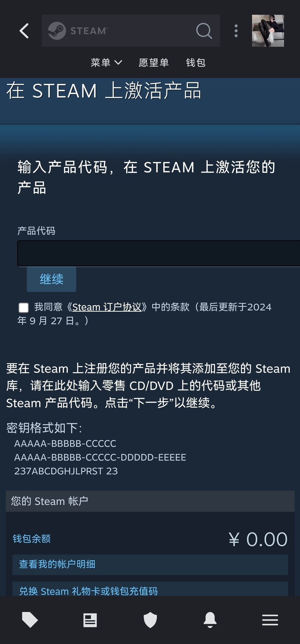Open 查看我的帐户明细
This screenshot has width=300, height=644.
point(150,564)
